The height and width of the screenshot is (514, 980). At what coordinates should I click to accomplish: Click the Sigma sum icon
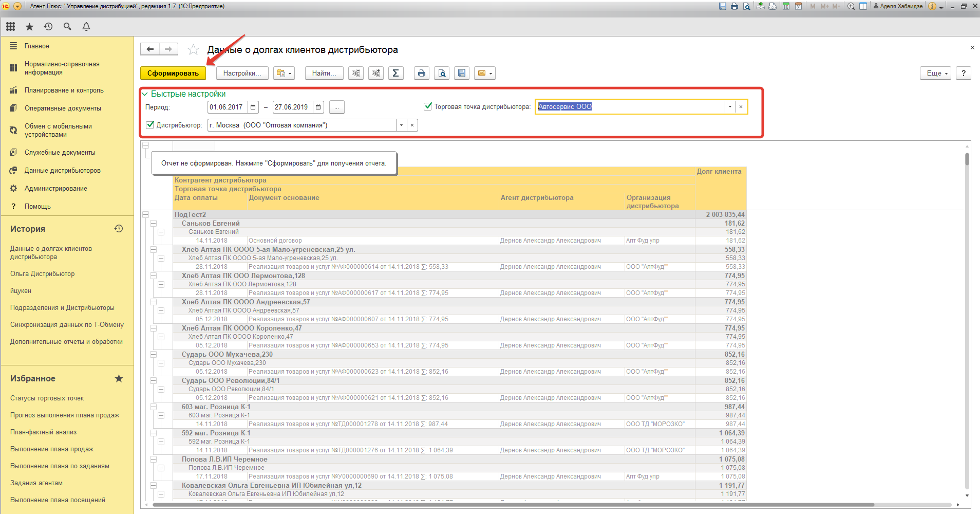point(395,73)
